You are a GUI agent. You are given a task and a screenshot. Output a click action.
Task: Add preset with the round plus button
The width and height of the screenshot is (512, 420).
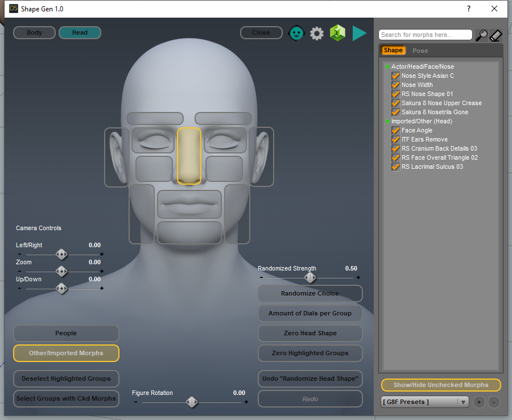479,402
